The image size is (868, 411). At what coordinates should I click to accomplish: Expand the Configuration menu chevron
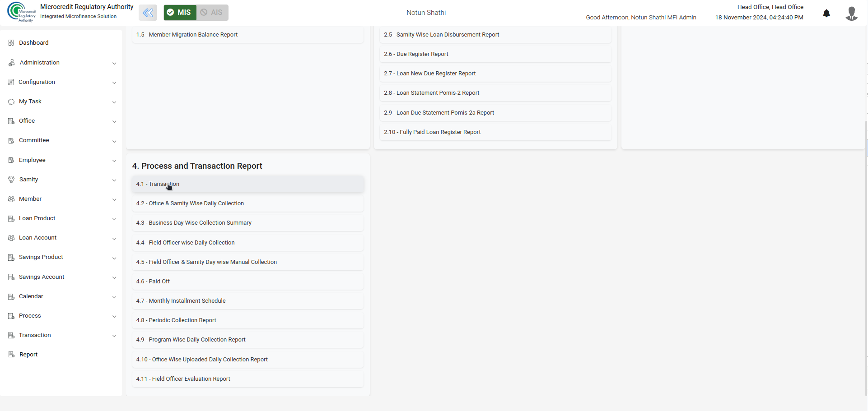pyautogui.click(x=114, y=83)
